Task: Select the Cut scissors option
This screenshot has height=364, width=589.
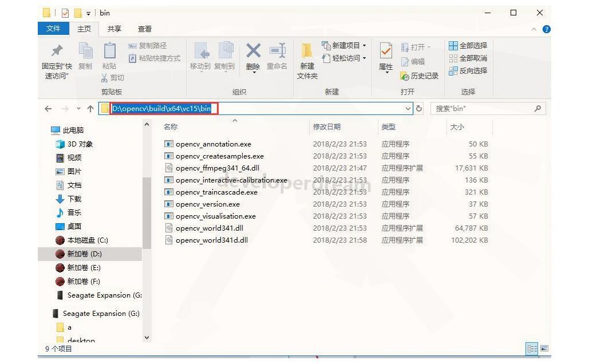Action: [x=112, y=78]
